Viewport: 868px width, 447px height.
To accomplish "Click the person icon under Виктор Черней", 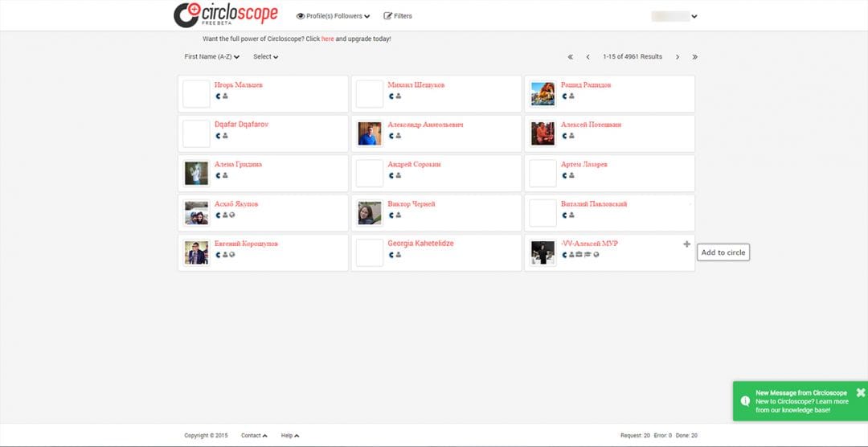I will (399, 215).
